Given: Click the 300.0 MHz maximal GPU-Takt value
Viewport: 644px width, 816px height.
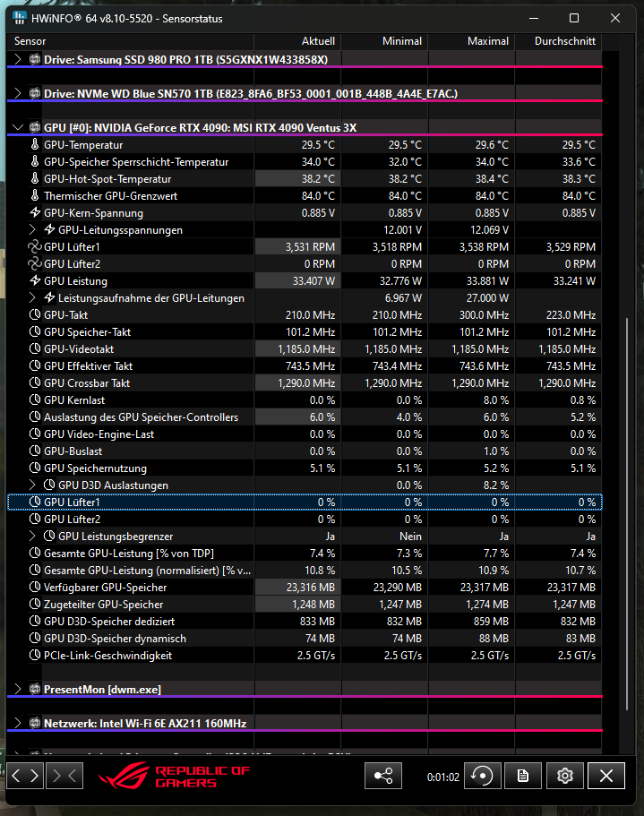Looking at the screenshot, I should [484, 315].
